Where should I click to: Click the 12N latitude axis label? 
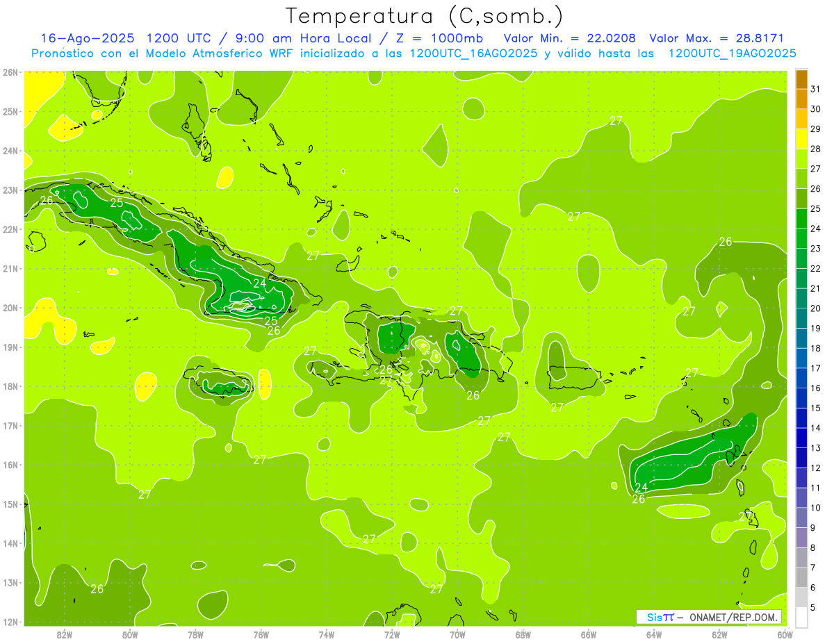[10, 622]
